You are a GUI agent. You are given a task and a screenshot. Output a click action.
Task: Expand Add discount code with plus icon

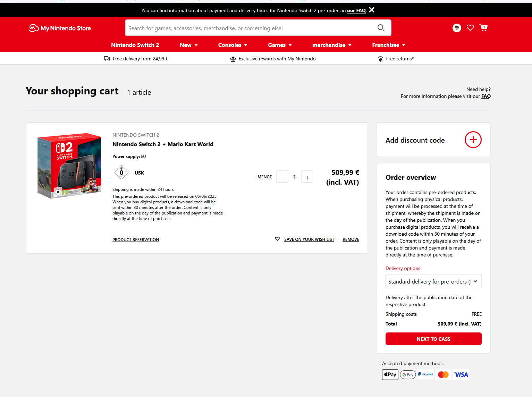pyautogui.click(x=473, y=140)
